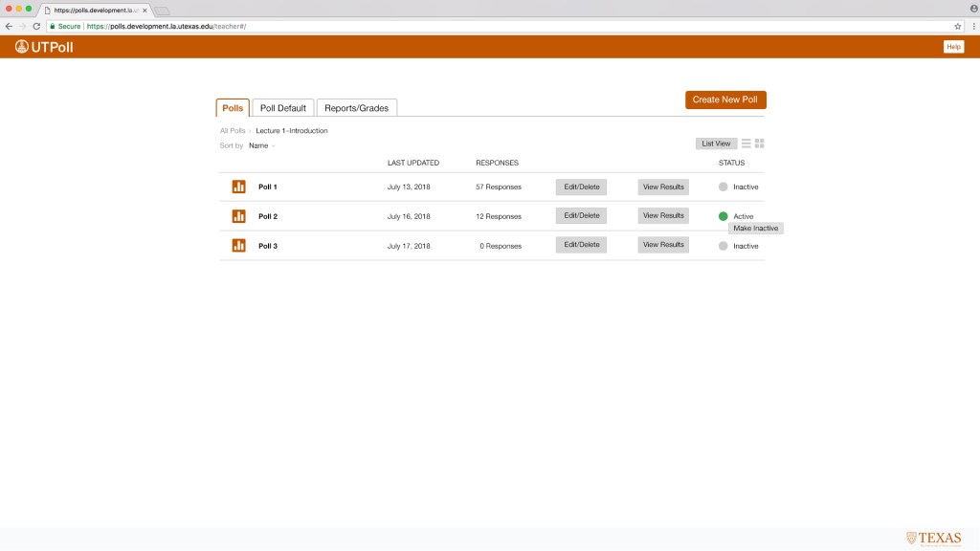Switch to list layout icon
This screenshot has width=980, height=551.
(746, 143)
